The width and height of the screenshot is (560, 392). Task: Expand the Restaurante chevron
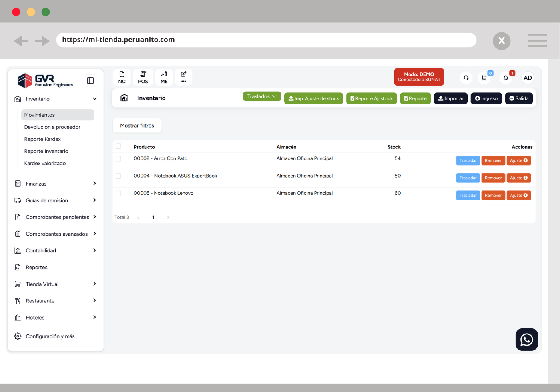(x=95, y=300)
